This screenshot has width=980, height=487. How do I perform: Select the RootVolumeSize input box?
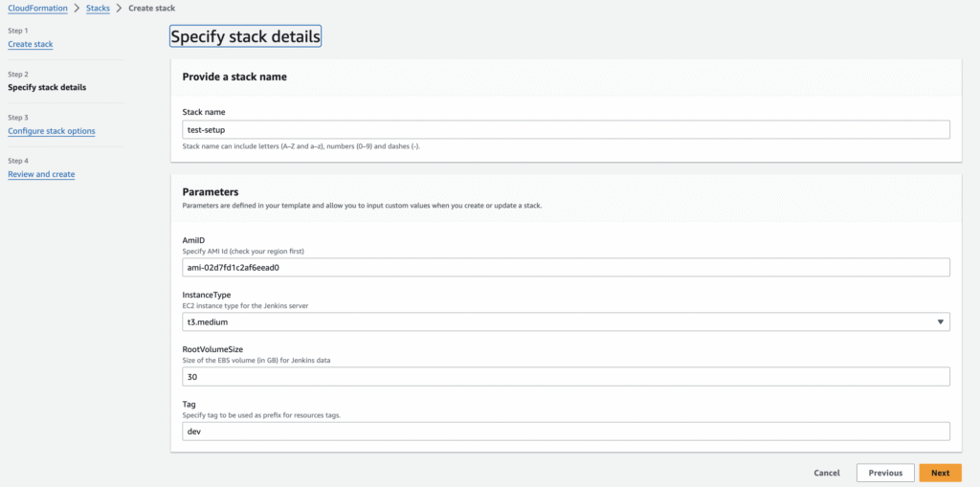tap(566, 377)
